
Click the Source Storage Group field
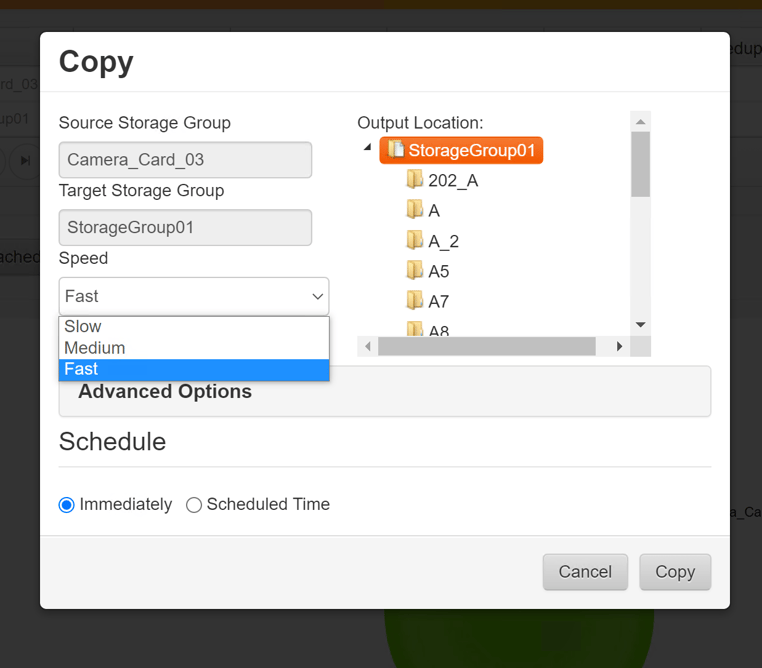click(x=185, y=160)
